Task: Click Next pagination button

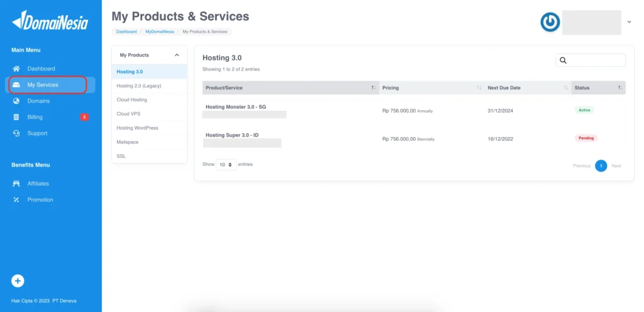Action: (x=616, y=166)
